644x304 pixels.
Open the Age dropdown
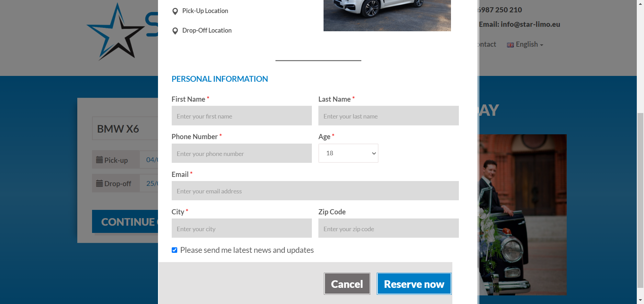point(348,153)
